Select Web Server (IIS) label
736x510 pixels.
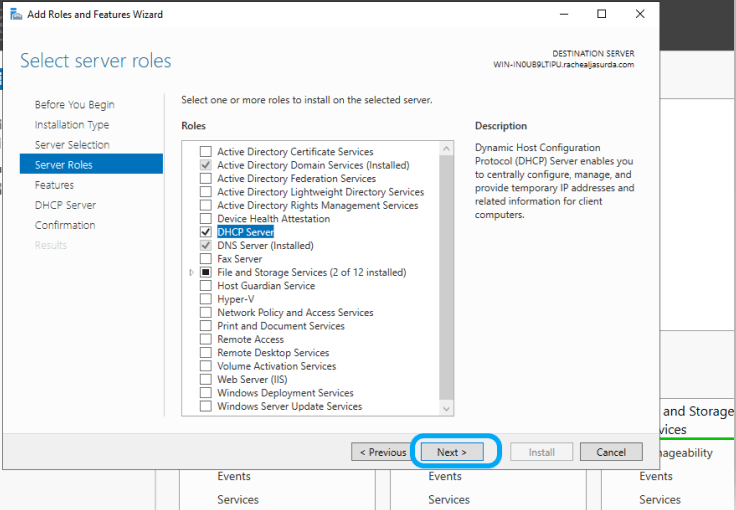pos(252,380)
